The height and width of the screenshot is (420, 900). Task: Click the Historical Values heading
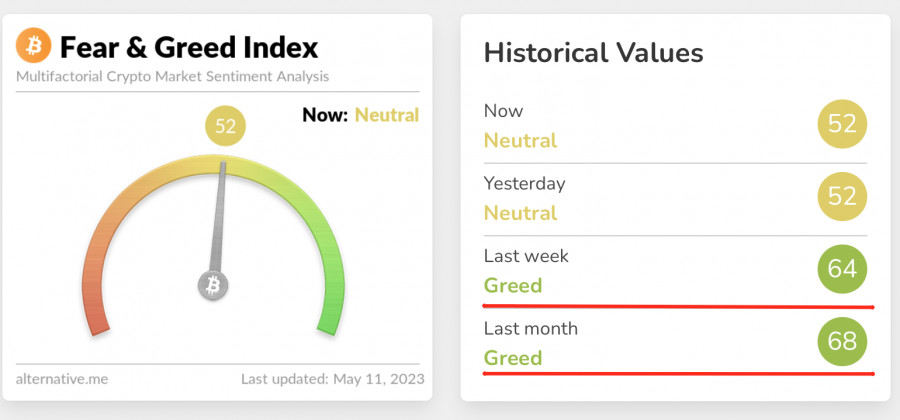click(x=593, y=53)
